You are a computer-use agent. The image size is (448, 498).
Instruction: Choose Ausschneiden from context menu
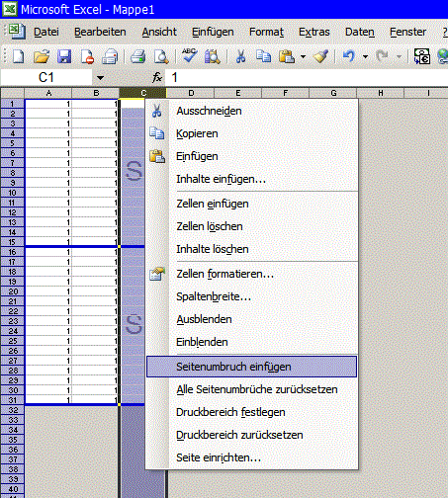pos(252,111)
